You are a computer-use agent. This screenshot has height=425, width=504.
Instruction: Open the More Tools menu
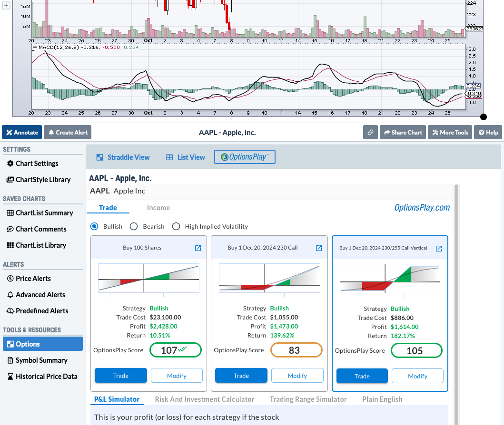[x=450, y=132]
